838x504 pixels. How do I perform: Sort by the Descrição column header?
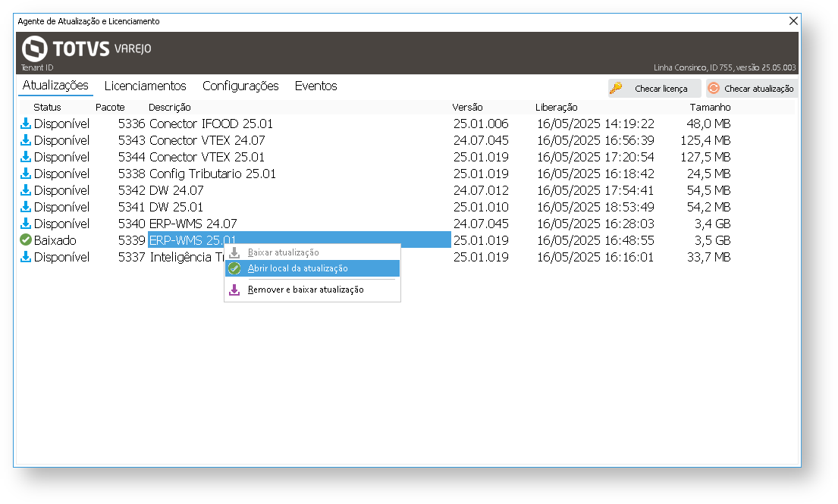click(169, 108)
